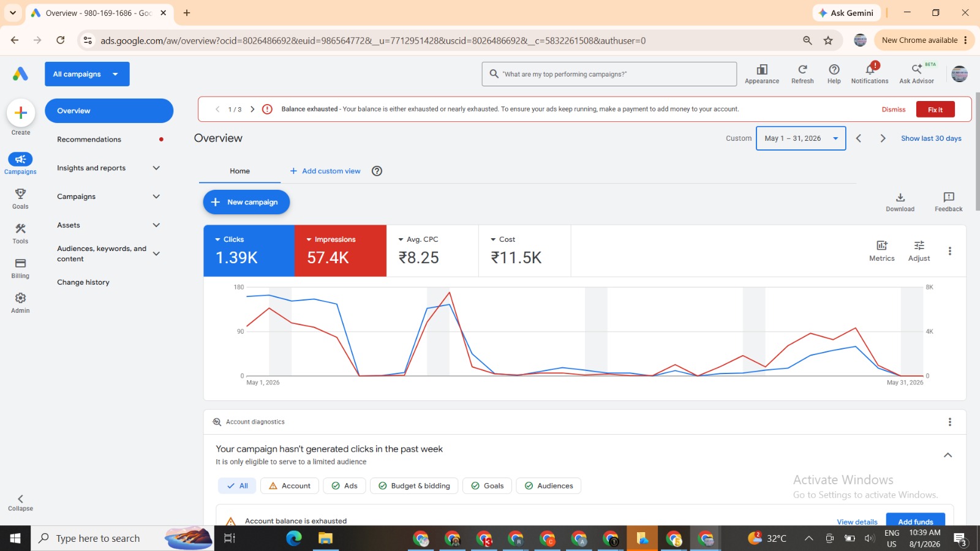
Task: Toggle the Budget & bidding filter chip
Action: click(414, 486)
